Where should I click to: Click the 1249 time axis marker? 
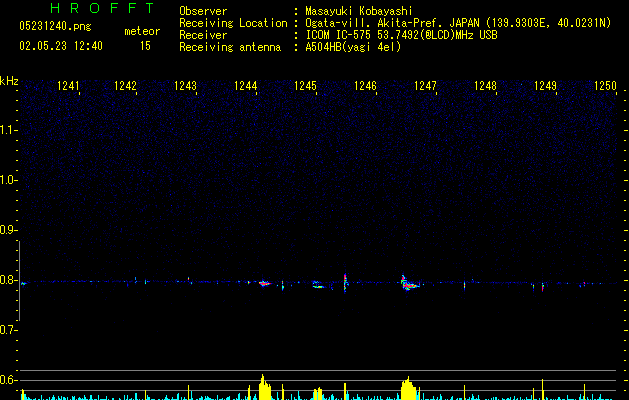546,86
